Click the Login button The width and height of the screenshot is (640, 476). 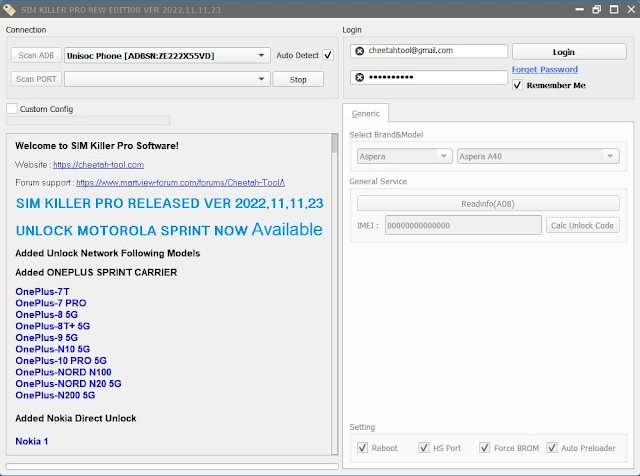click(569, 52)
